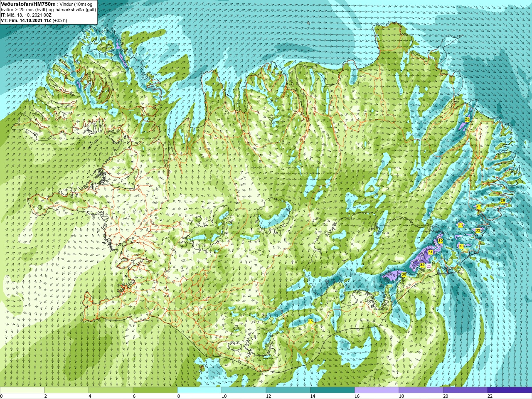Click the darkest legend swatch above 22 m/s

tap(510, 390)
